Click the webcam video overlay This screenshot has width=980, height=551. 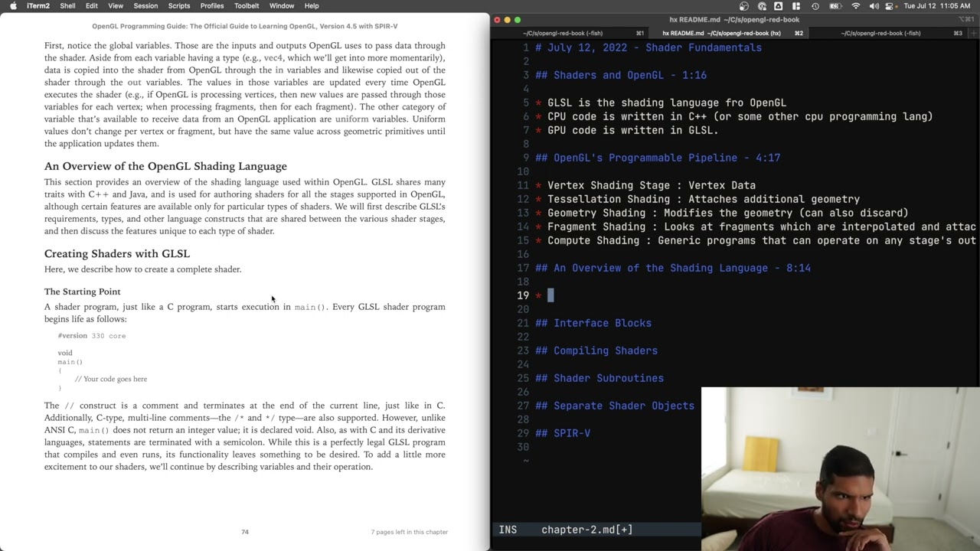[x=840, y=469]
